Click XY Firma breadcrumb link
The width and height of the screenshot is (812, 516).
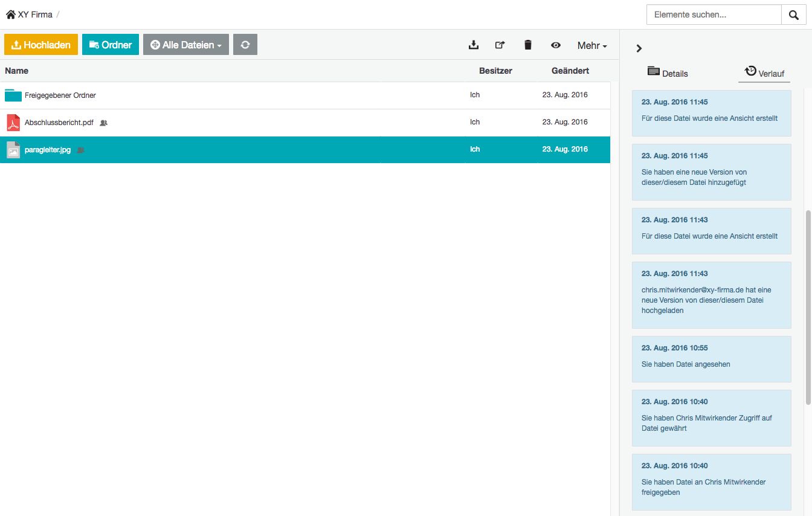pos(35,15)
